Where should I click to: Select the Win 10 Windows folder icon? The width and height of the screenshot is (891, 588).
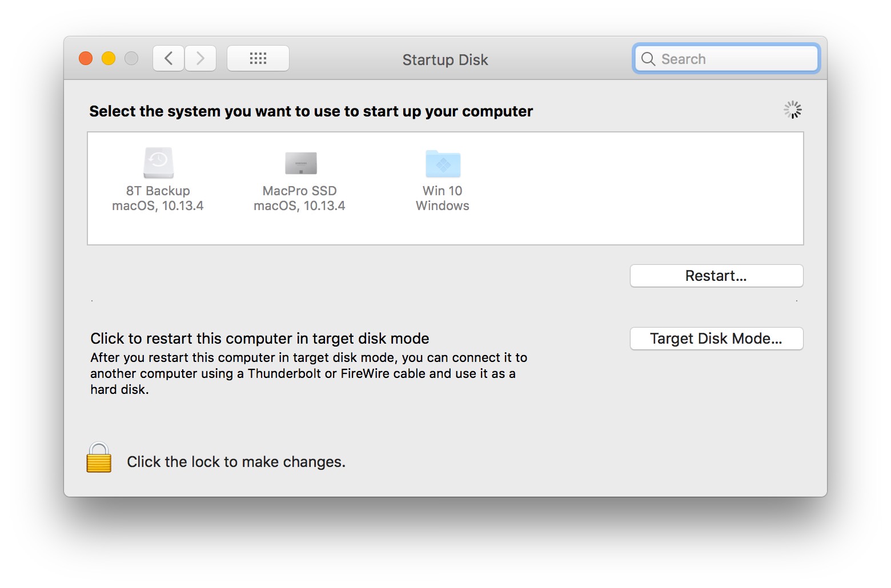[443, 164]
